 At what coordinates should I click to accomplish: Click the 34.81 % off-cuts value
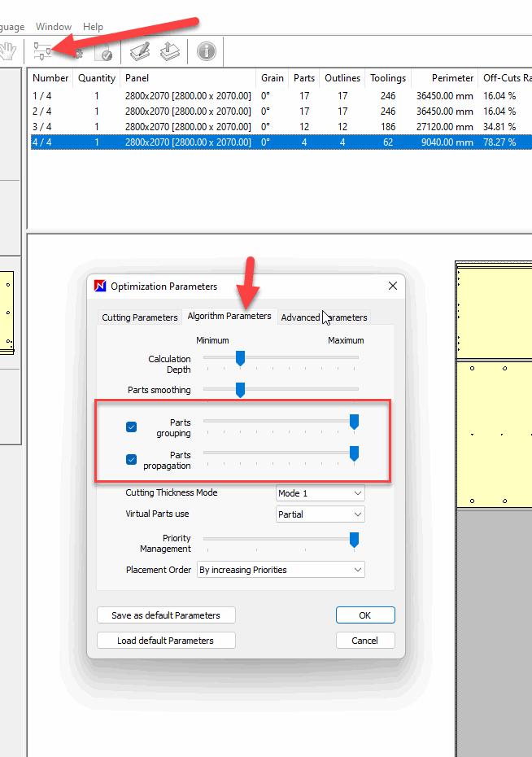click(499, 126)
